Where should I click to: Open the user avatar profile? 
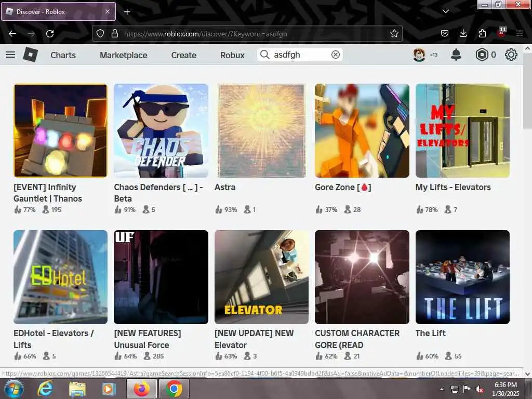[x=419, y=55]
